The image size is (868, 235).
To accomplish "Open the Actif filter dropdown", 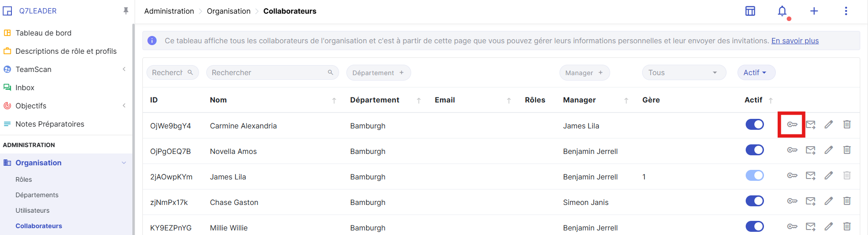I will point(756,72).
